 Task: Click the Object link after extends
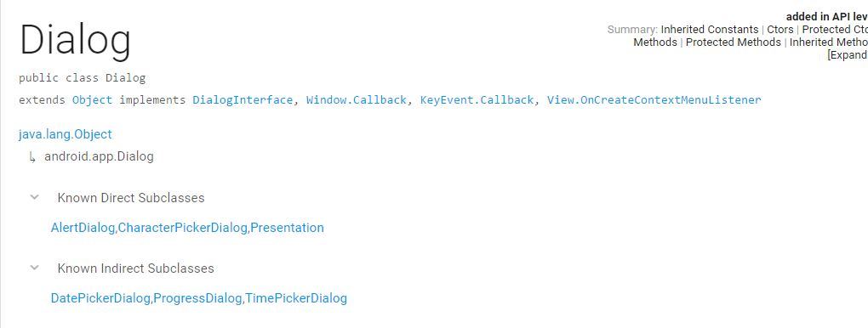(x=92, y=100)
